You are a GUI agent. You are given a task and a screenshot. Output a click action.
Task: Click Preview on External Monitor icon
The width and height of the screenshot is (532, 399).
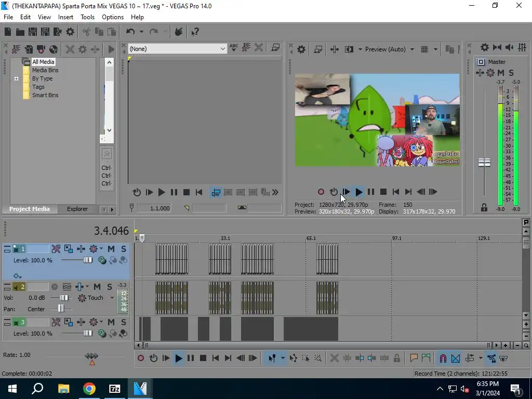[x=318, y=49]
